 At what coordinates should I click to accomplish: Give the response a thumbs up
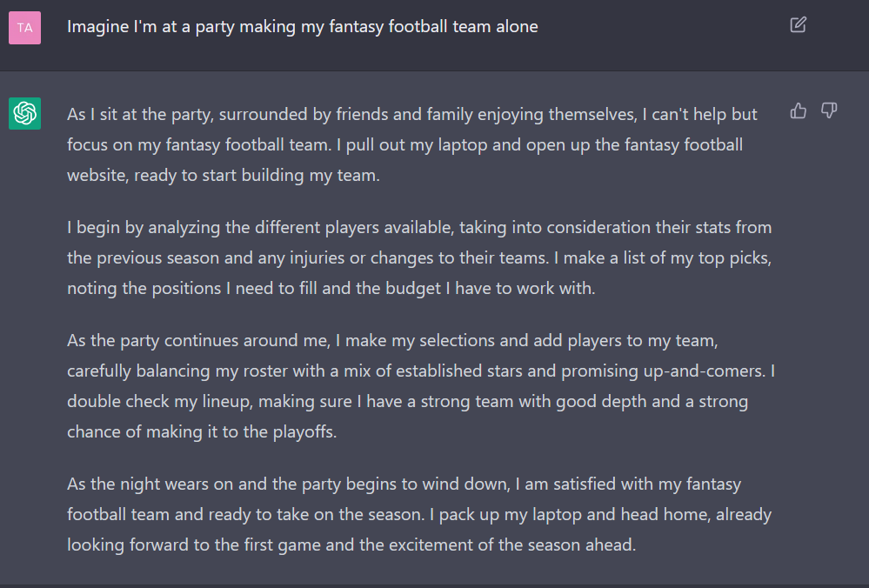click(x=798, y=110)
